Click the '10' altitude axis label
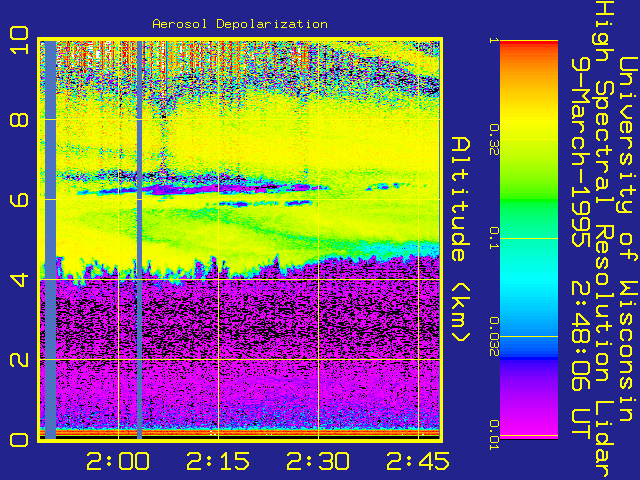 click(x=19, y=40)
